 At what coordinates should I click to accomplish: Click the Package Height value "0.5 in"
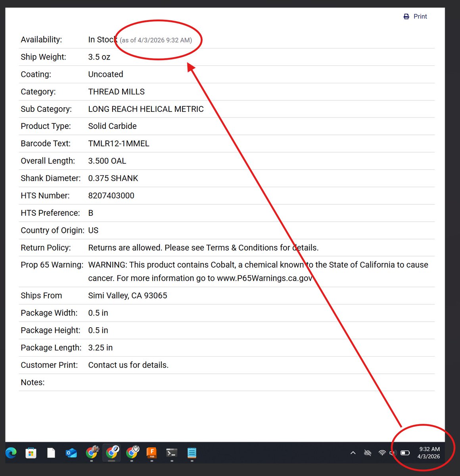[98, 330]
